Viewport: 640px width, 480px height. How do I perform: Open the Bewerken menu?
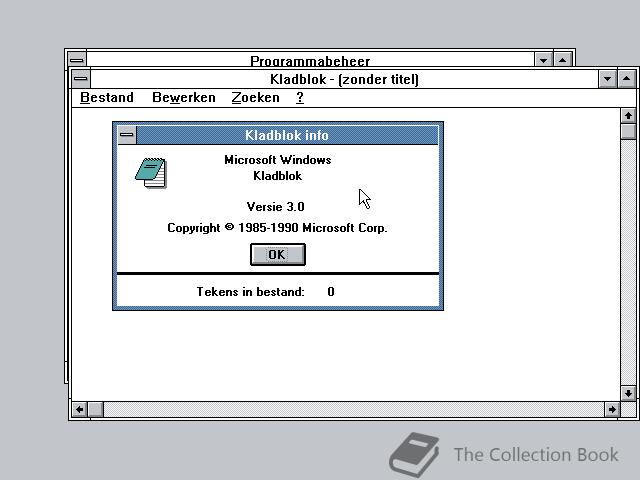click(184, 98)
